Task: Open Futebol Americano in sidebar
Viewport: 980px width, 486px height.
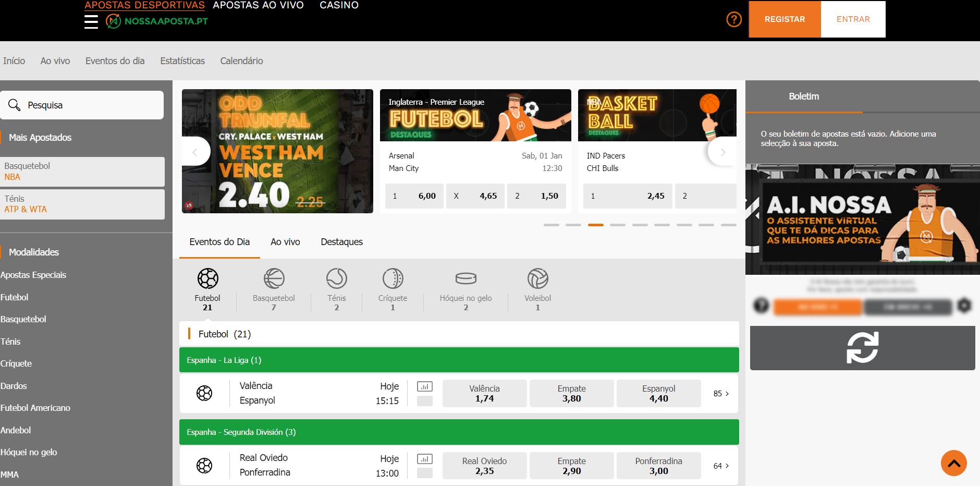Action: [x=35, y=408]
